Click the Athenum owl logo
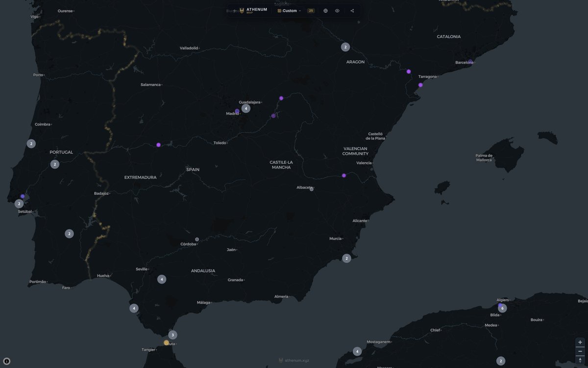The image size is (588, 368). 242,10
